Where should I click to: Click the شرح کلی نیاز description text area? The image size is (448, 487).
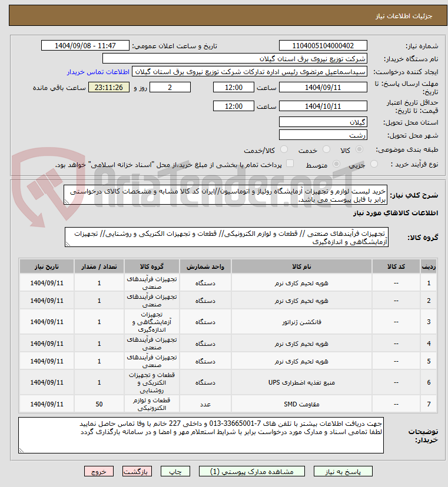[225, 195]
